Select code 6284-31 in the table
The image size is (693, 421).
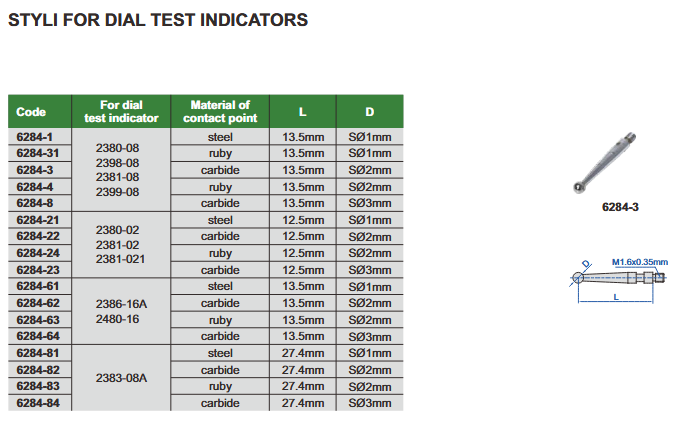pos(39,153)
